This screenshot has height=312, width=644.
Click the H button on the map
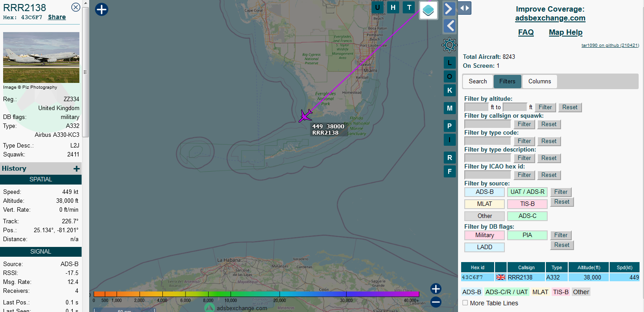pyautogui.click(x=393, y=7)
